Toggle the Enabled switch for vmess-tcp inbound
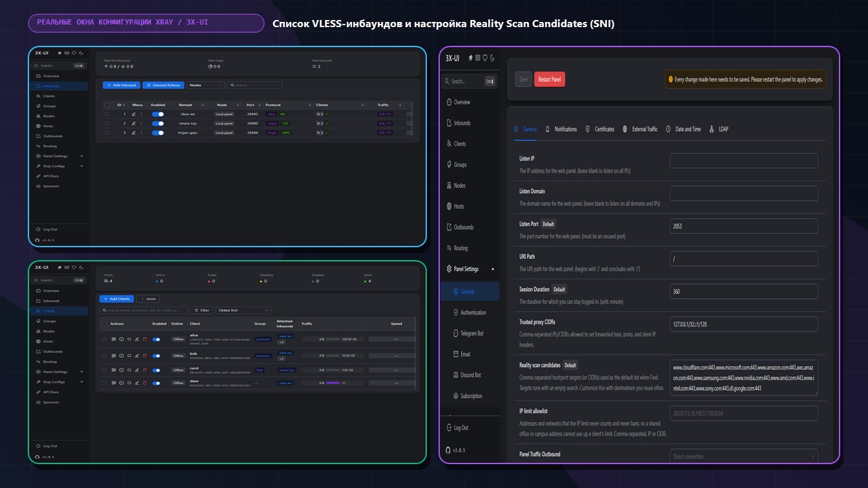868x488 pixels. point(158,123)
